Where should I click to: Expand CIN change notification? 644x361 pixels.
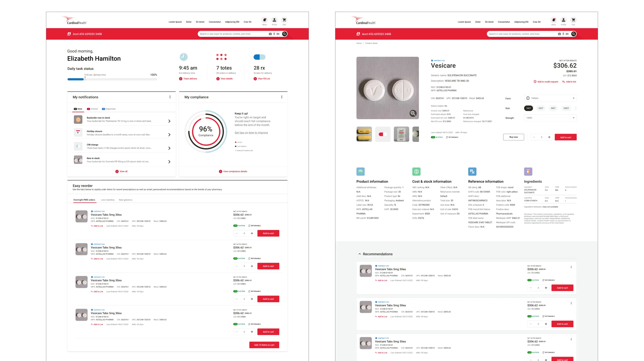(x=169, y=148)
